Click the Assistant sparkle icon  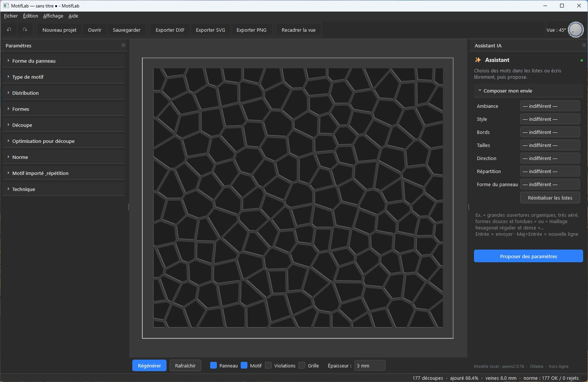pyautogui.click(x=478, y=60)
